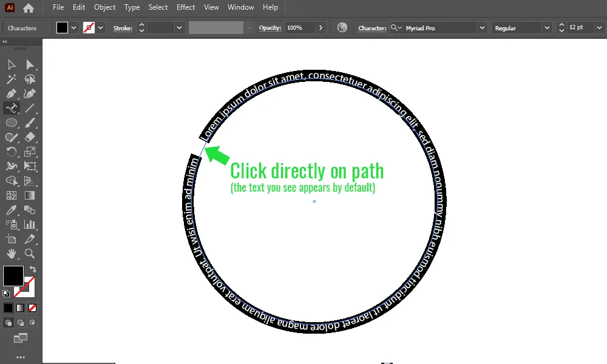Swap fill and stroke colors
This screenshot has height=364, width=607.
(33, 269)
